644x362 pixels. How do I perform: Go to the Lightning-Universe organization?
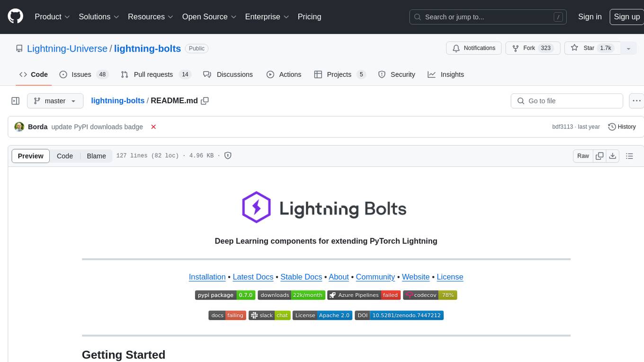click(x=67, y=48)
